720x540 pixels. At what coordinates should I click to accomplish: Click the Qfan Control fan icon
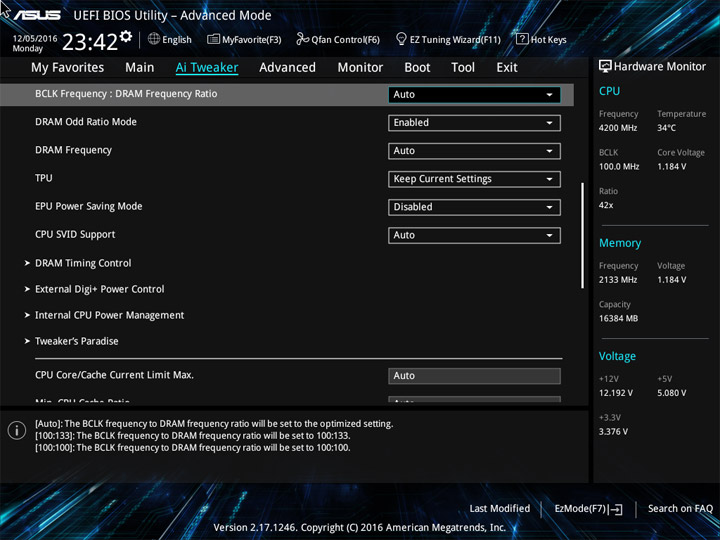point(302,39)
